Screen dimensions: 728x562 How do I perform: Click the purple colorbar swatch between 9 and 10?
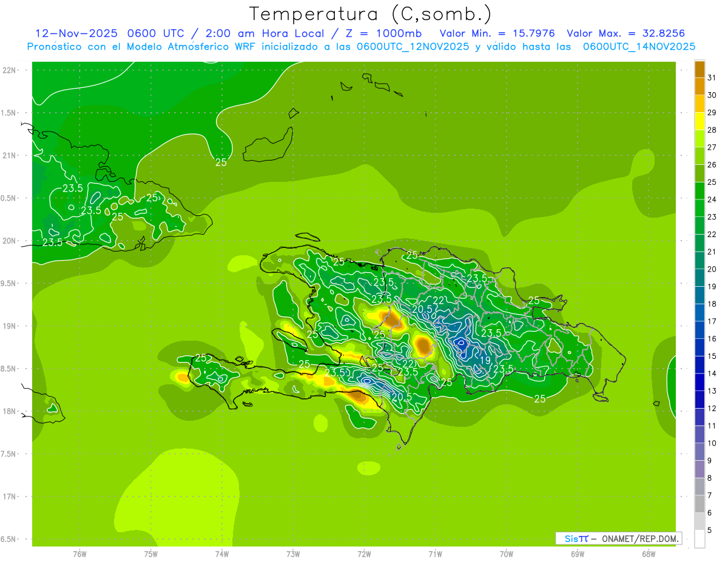coord(699,452)
